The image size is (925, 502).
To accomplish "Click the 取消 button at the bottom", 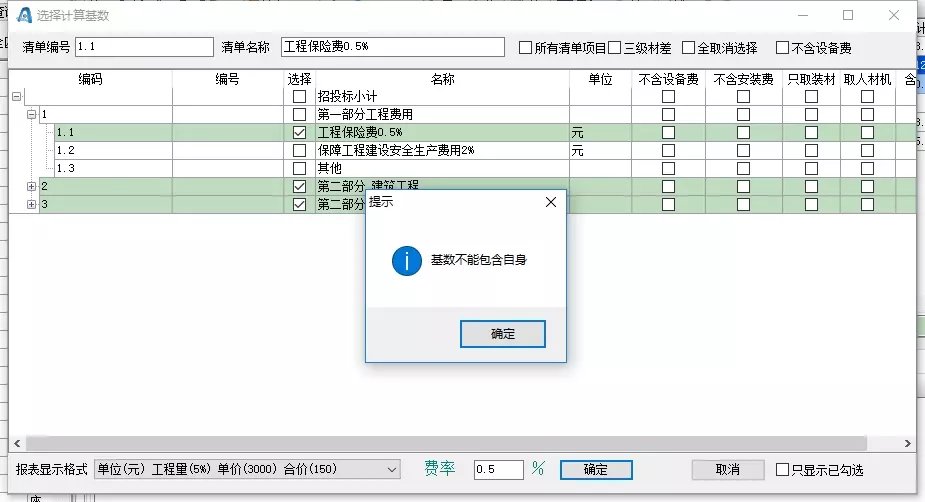I will point(727,470).
